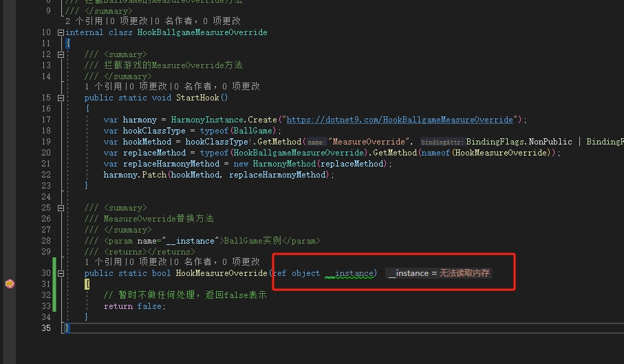Collapse the summary comment starting line 25
This screenshot has height=364, width=624.
61,208
